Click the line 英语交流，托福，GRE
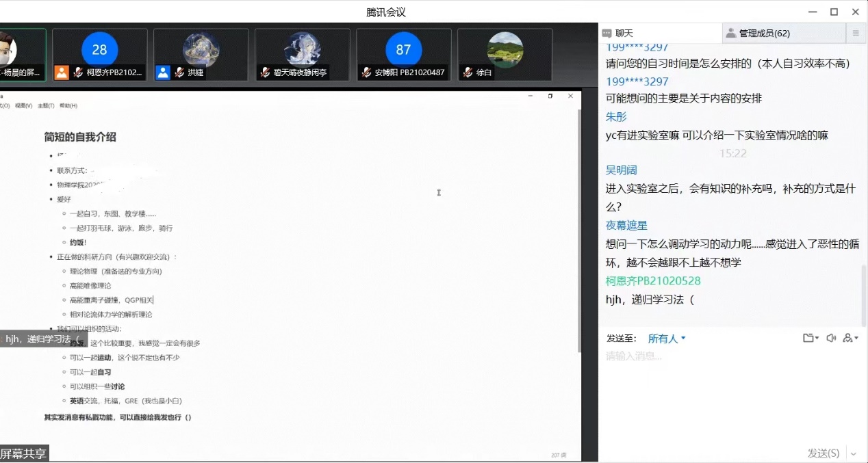This screenshot has height=463, width=868. 125,401
